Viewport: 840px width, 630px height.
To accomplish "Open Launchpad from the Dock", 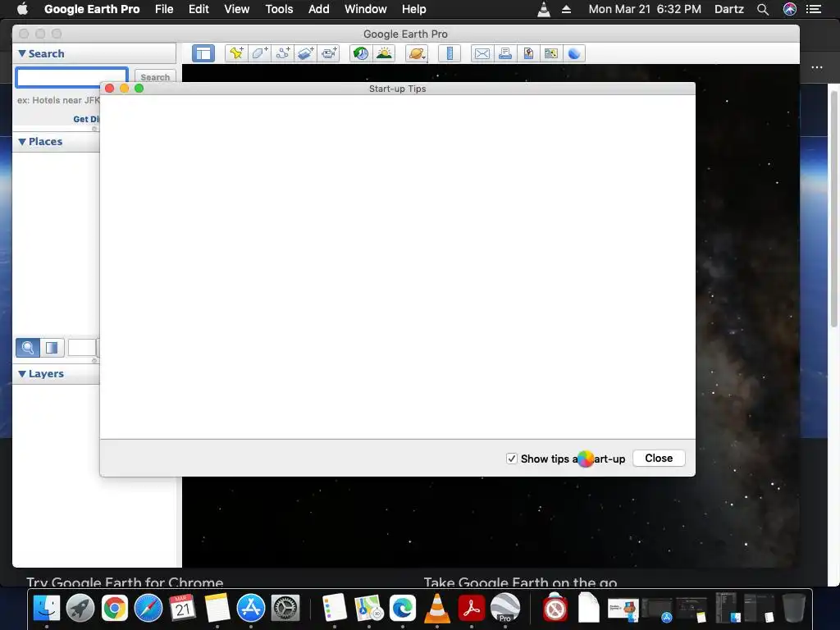I will tap(80, 608).
